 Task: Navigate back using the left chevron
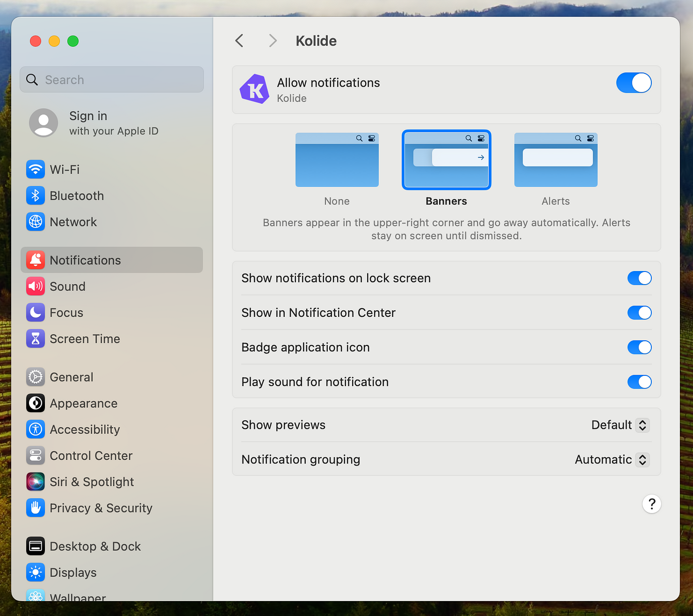239,41
